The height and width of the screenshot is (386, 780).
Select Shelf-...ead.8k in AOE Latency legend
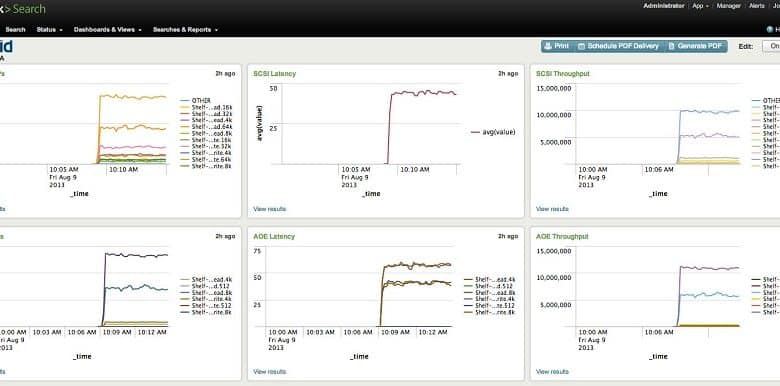pos(490,293)
